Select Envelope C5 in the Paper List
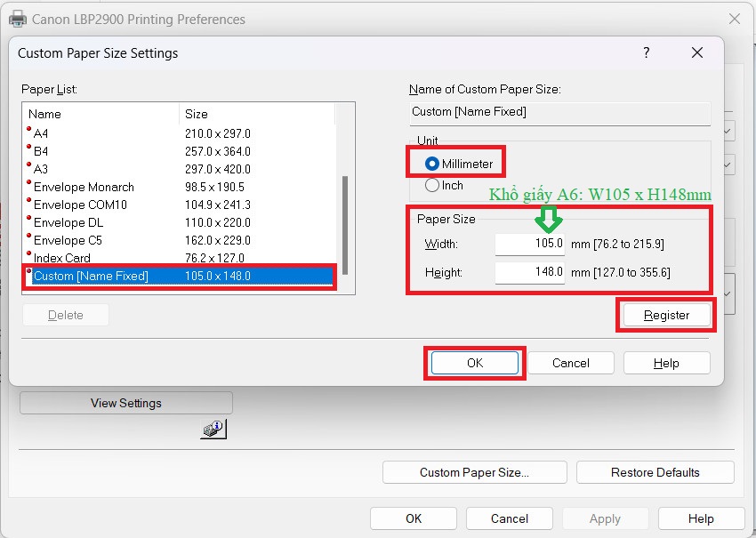Viewport: 756px width, 538px height. (x=179, y=240)
